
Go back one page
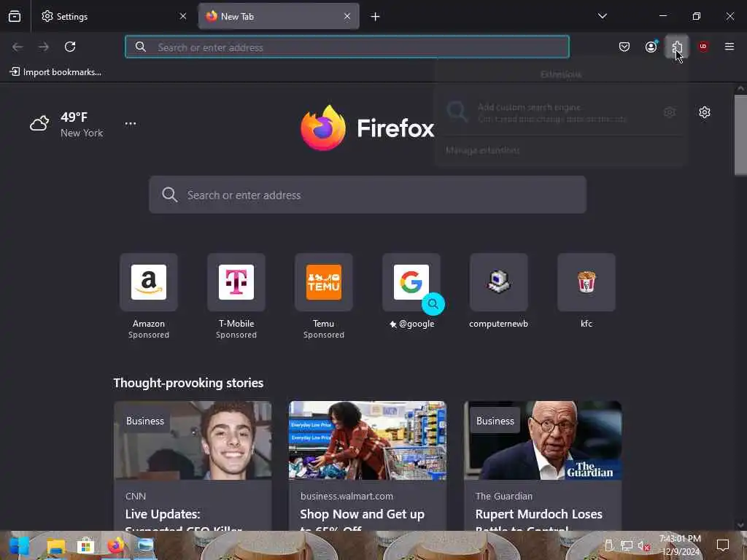click(18, 47)
